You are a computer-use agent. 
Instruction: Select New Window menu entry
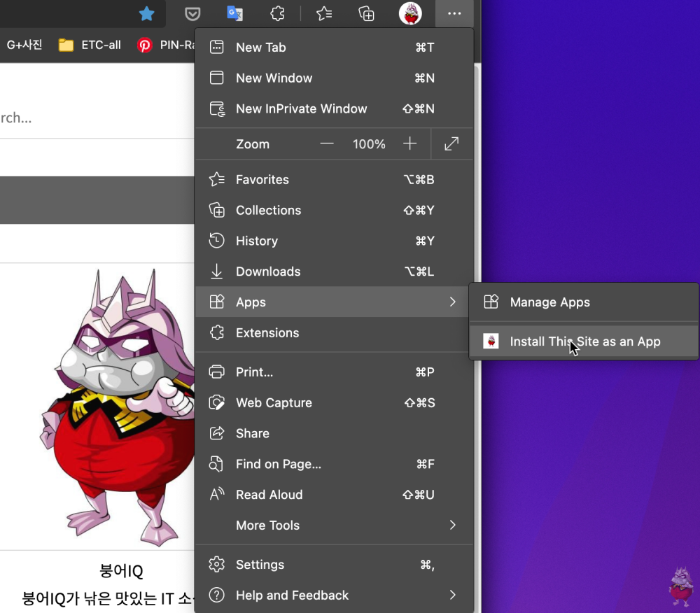pos(334,78)
